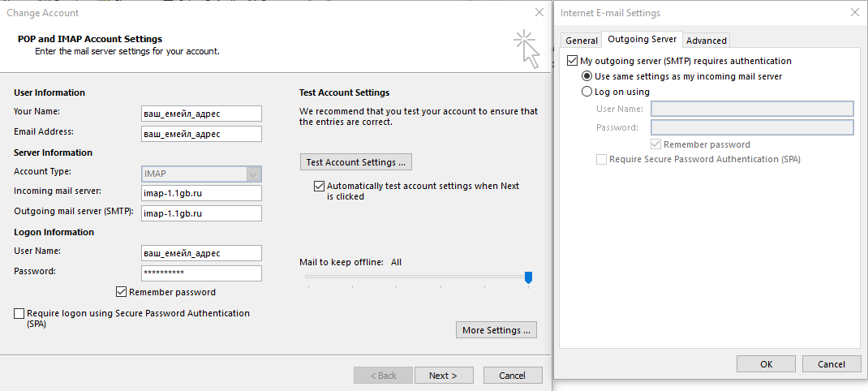Toggle My outgoing server requires authentication

click(x=572, y=61)
